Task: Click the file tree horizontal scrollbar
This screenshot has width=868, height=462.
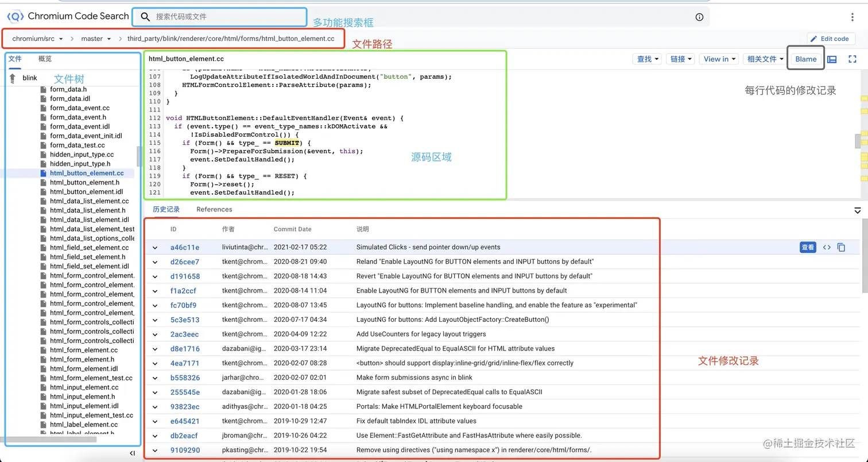Action: (x=49, y=440)
